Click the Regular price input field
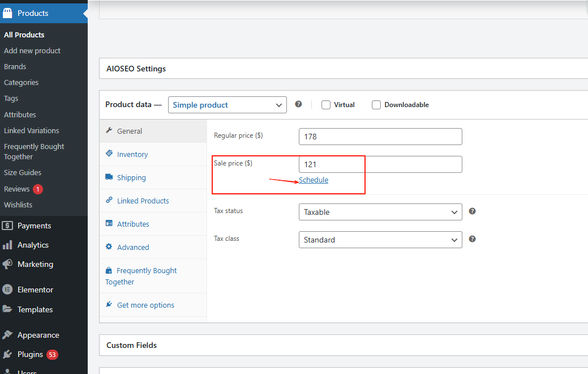 click(x=380, y=137)
